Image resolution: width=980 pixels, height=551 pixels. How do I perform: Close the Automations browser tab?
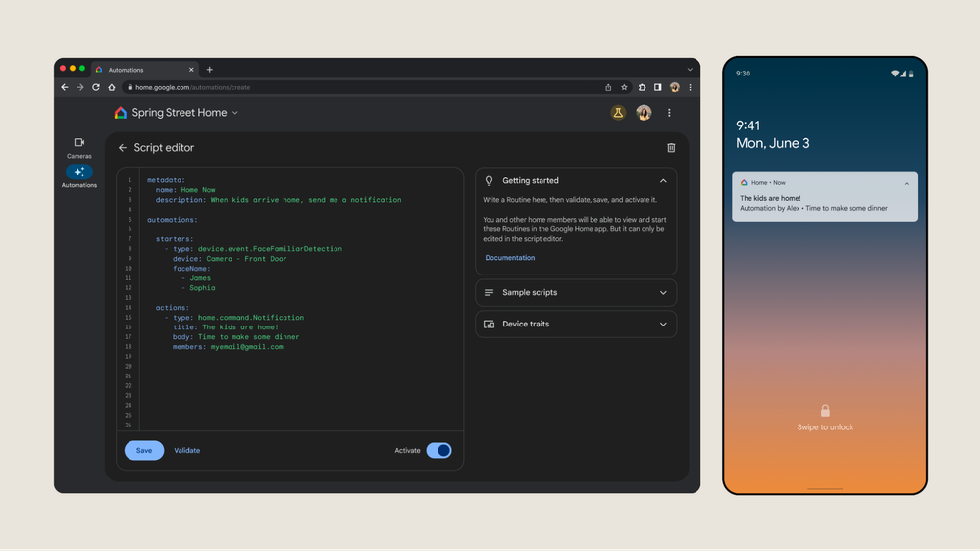191,70
